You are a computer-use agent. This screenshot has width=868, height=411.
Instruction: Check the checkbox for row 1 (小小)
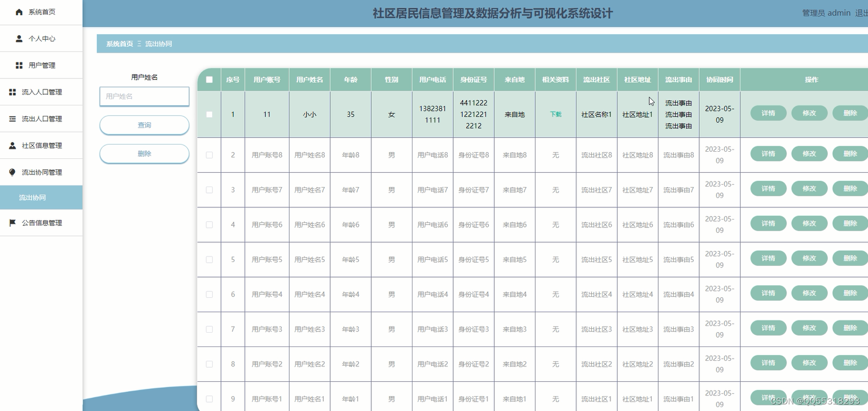coord(210,114)
